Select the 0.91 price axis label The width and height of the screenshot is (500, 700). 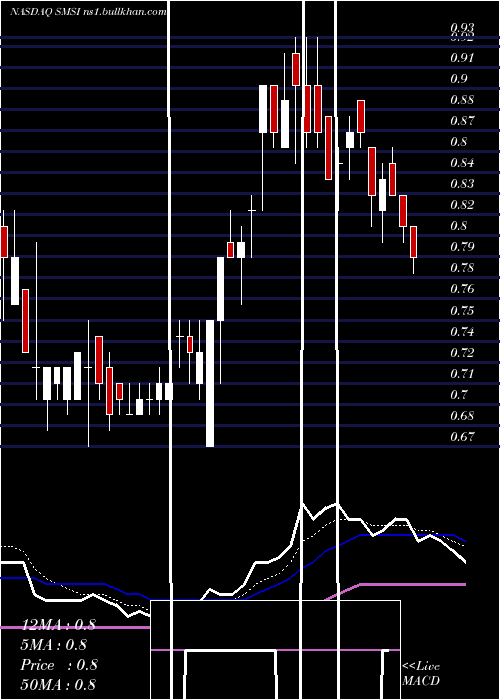[462, 58]
